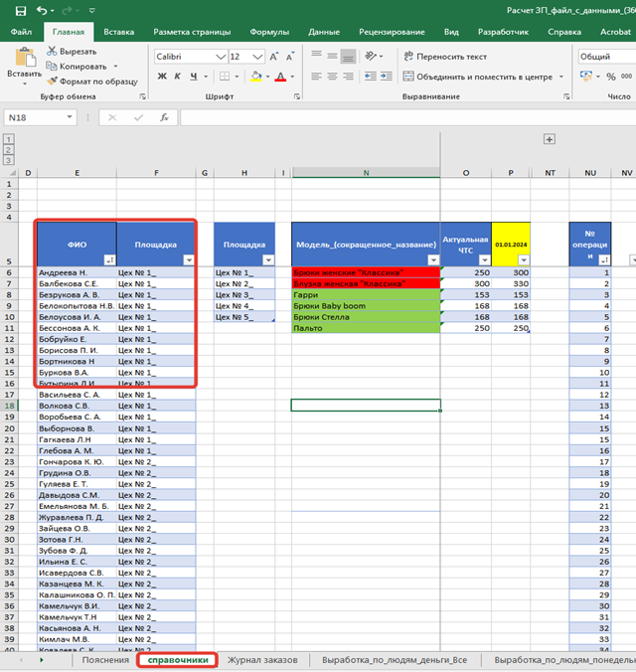Open Clipboard group dialog launcher
The image size is (636, 672).
tap(142, 96)
